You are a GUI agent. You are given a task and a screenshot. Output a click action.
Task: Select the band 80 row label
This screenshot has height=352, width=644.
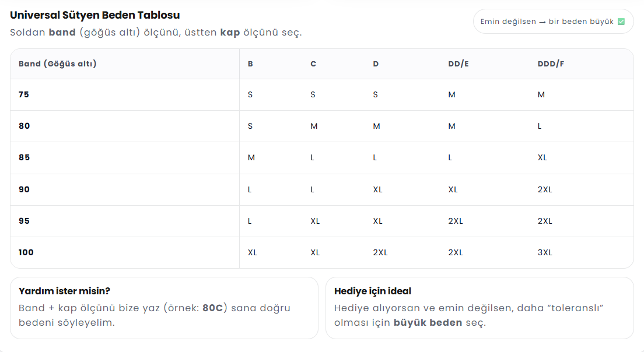pos(24,126)
